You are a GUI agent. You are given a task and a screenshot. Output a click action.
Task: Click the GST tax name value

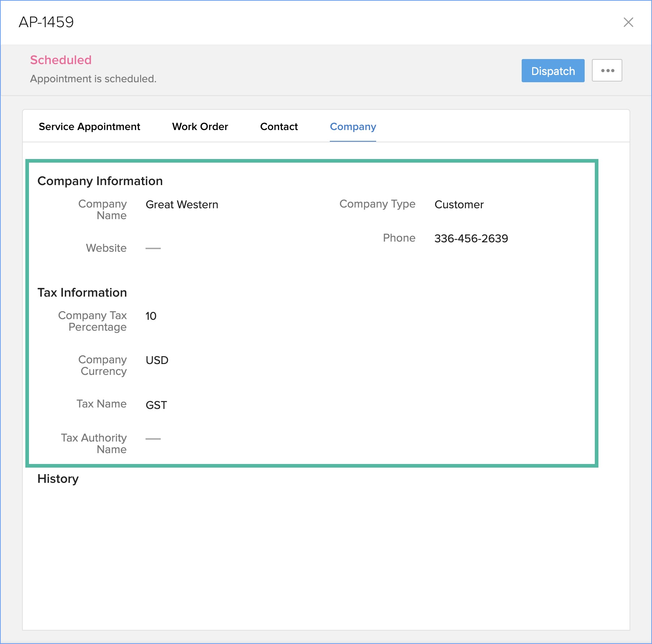coord(156,405)
